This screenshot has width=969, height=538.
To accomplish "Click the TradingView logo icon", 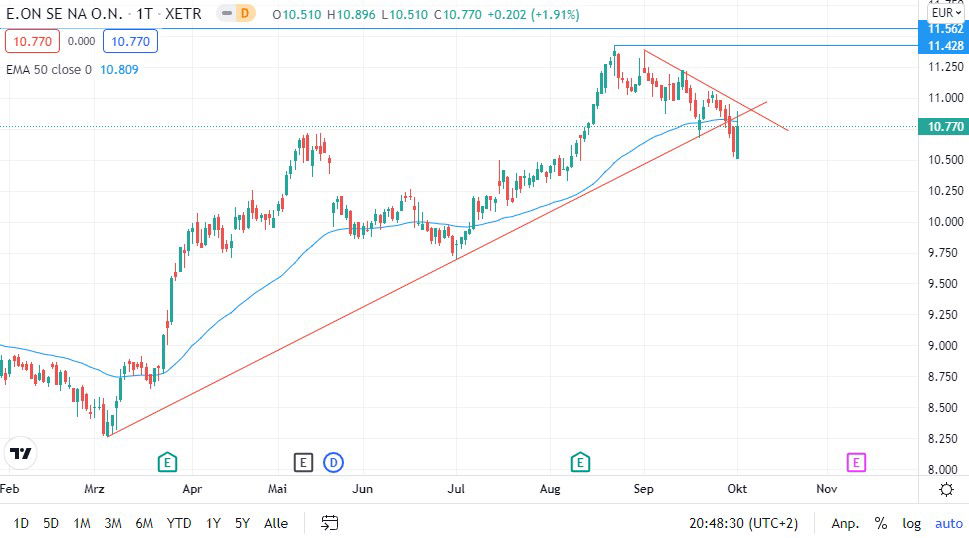I will tap(20, 453).
